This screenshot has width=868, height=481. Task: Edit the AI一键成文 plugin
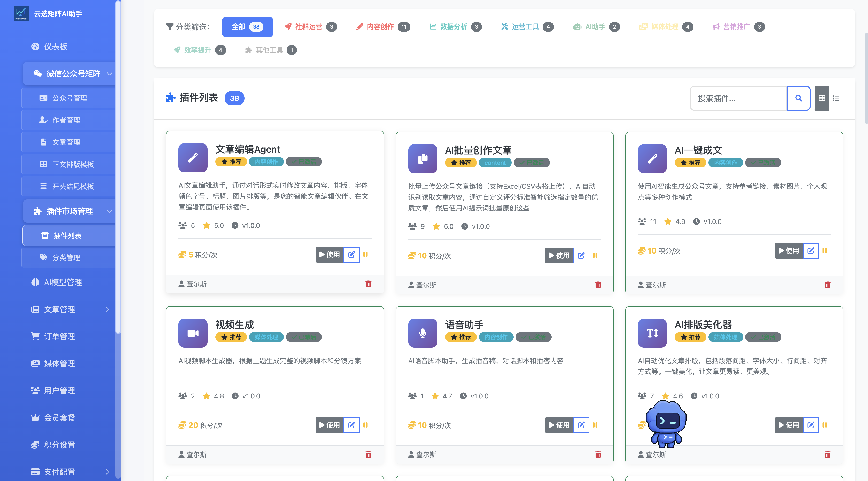click(x=811, y=251)
